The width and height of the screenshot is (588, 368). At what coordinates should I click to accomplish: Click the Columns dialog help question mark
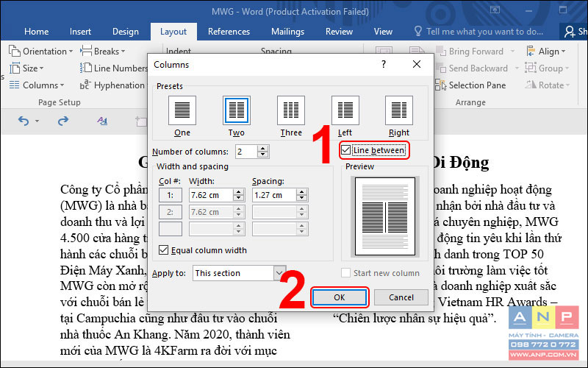tap(383, 64)
